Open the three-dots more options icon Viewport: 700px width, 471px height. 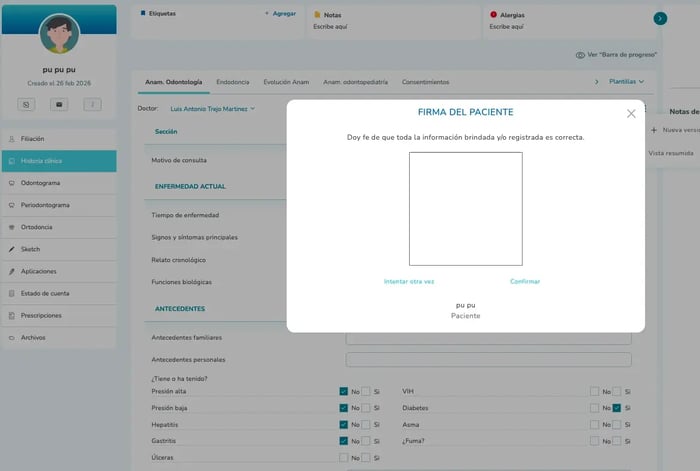pos(91,103)
